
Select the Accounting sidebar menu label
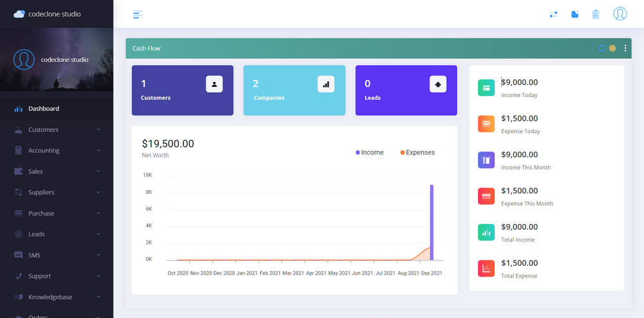44,150
